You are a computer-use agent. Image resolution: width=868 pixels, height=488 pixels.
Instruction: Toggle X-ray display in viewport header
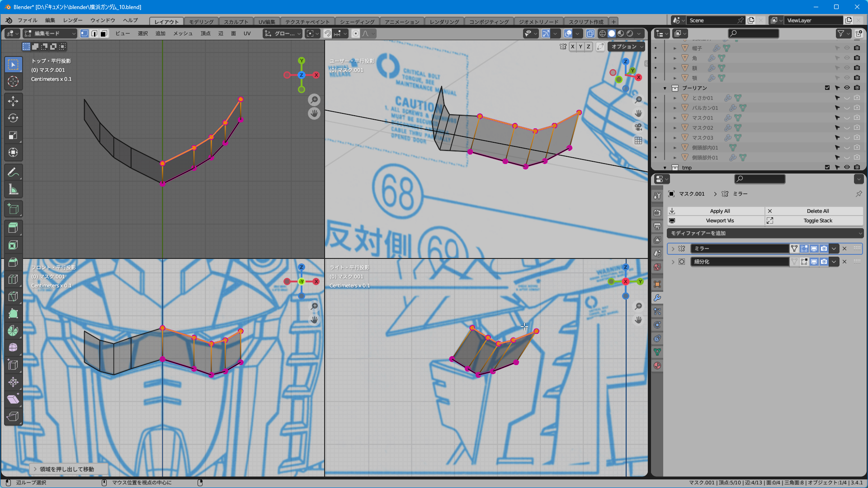tap(590, 33)
